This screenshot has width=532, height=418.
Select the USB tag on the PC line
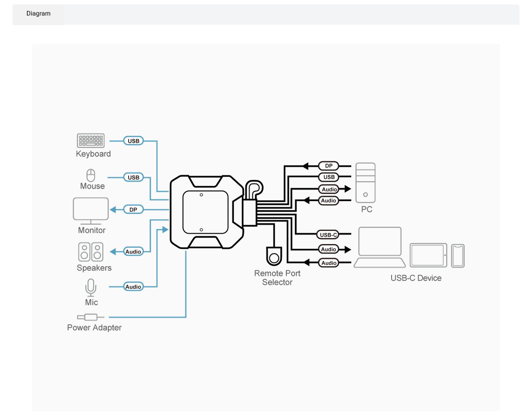pos(329,177)
